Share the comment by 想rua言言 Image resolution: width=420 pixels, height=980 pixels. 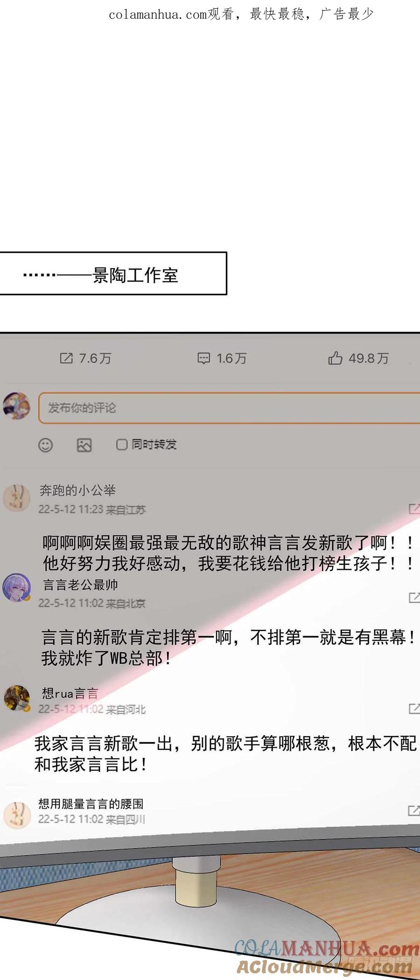[414, 709]
